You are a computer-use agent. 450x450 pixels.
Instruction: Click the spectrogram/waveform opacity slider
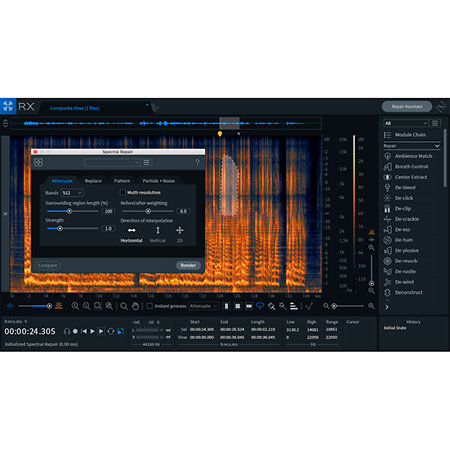(35, 306)
